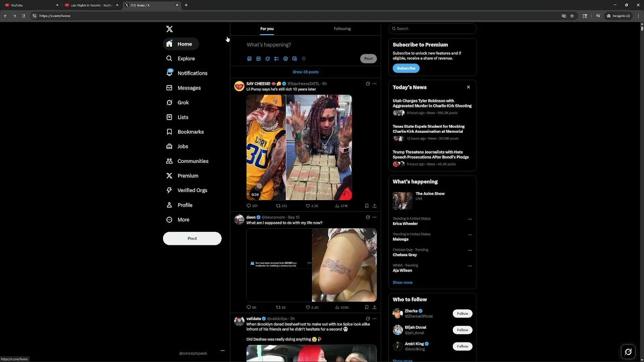Like the SAY CHEESE post
The width and height of the screenshot is (644, 362).
(312, 206)
